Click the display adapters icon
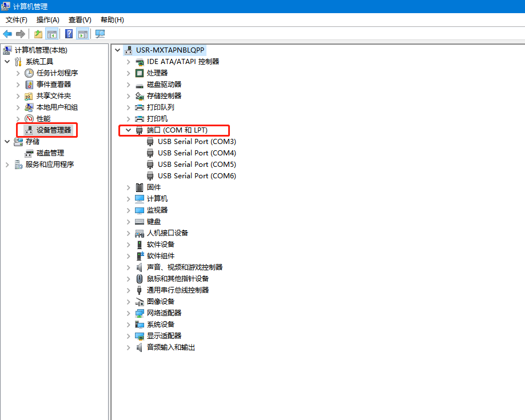 (x=140, y=336)
